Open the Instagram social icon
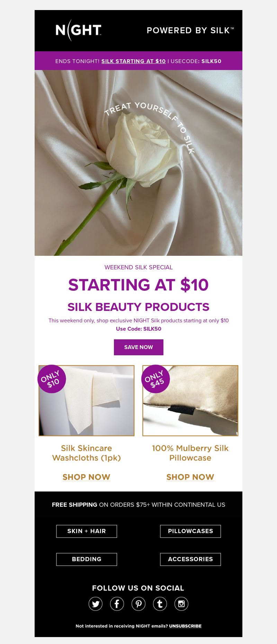 pyautogui.click(x=181, y=604)
